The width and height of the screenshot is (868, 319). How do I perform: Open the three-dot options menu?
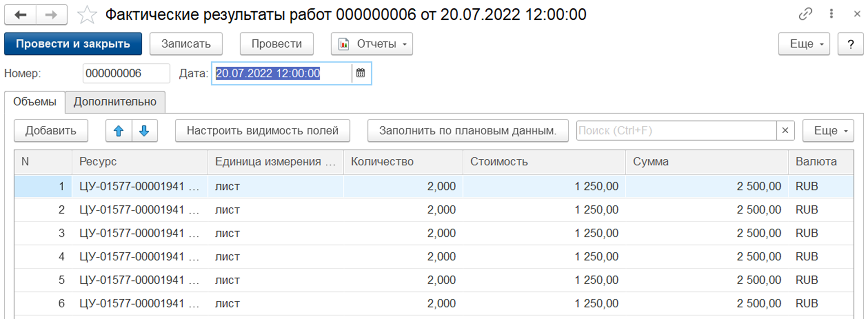(831, 14)
